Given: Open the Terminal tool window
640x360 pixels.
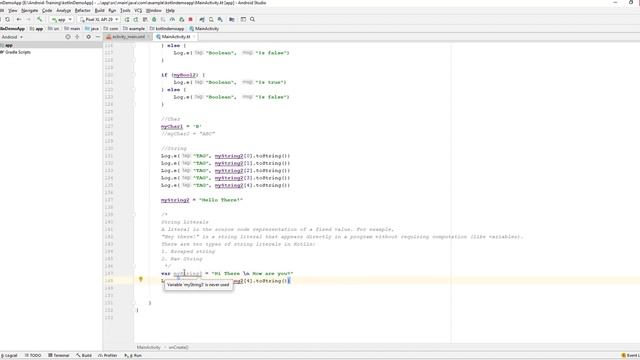Looking at the screenshot, I should tap(59, 356).
